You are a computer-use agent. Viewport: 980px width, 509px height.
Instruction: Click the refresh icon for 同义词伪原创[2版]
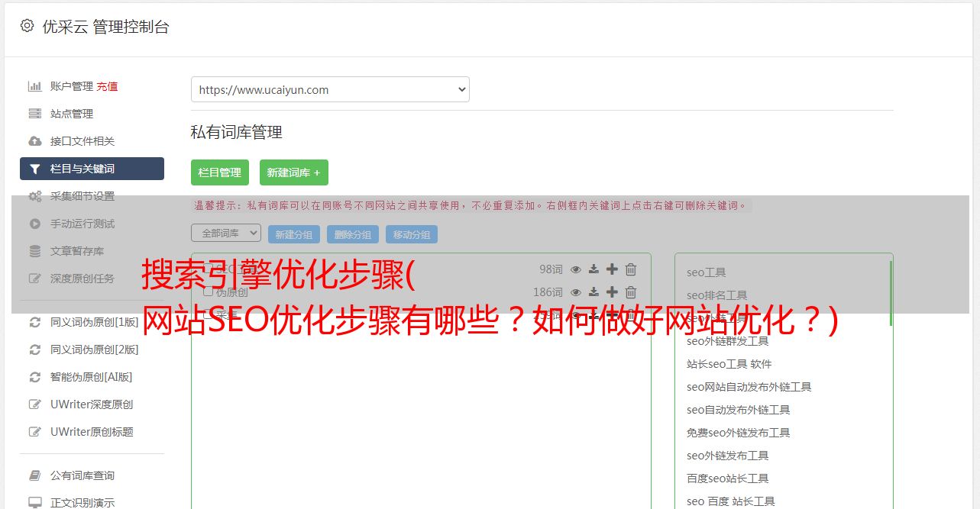[35, 350]
